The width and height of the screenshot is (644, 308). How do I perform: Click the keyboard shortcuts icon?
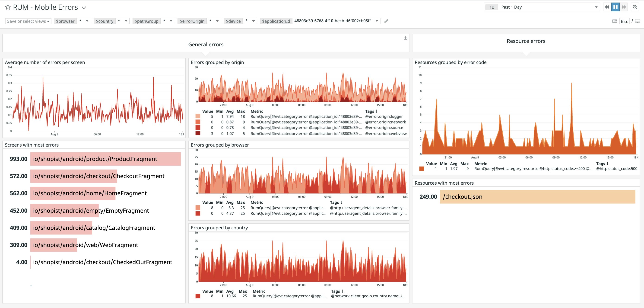[x=615, y=21]
